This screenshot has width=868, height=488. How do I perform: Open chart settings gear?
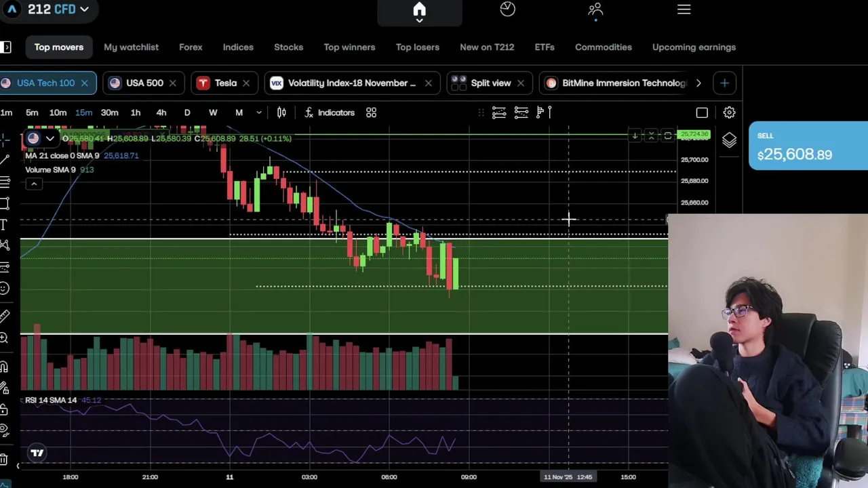pos(729,113)
